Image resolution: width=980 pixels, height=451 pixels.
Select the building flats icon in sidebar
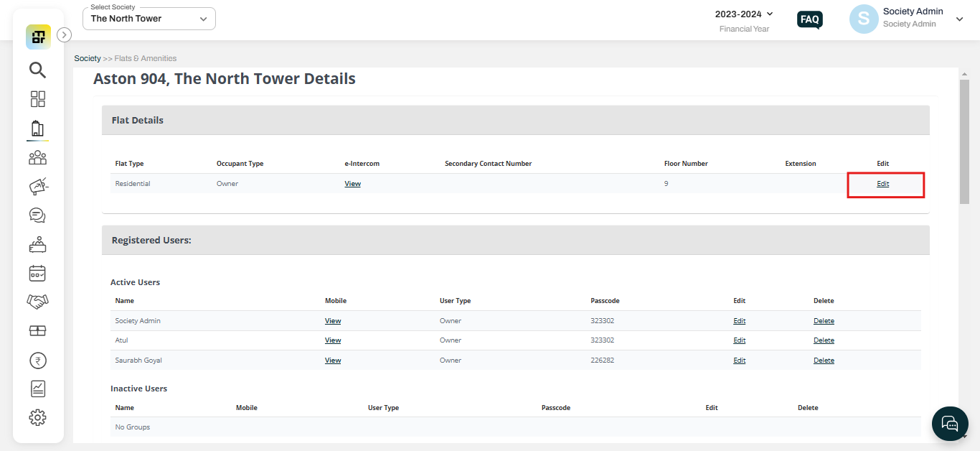pos(37,129)
